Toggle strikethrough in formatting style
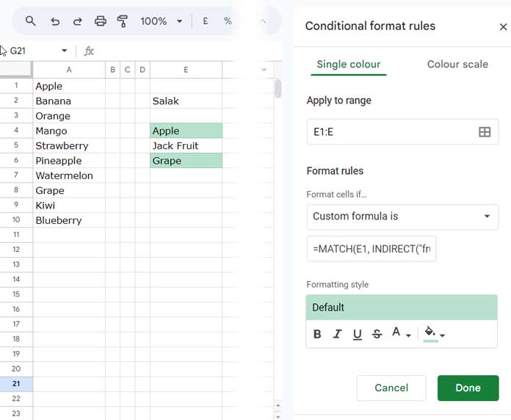Image resolution: width=511 pixels, height=420 pixels. coord(377,334)
